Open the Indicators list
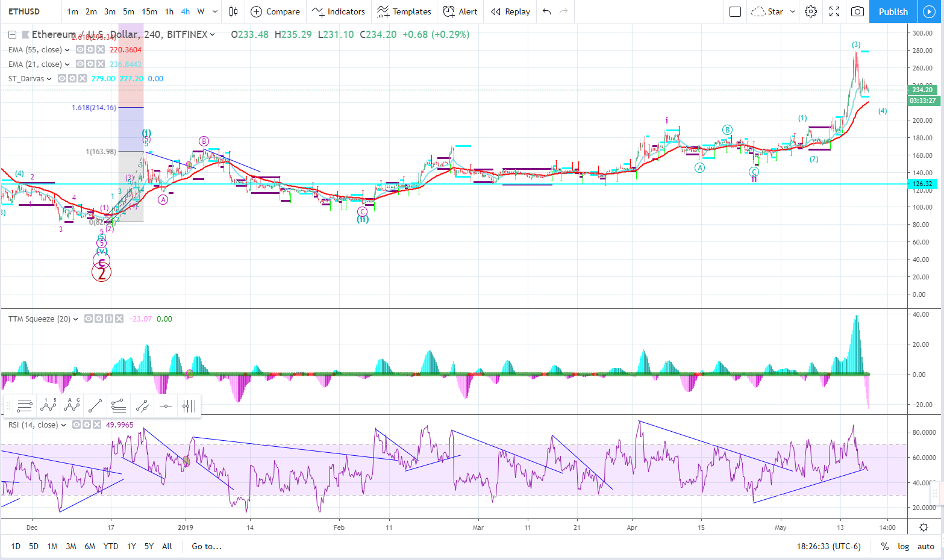Viewport: 944px width, 560px height. [x=339, y=11]
